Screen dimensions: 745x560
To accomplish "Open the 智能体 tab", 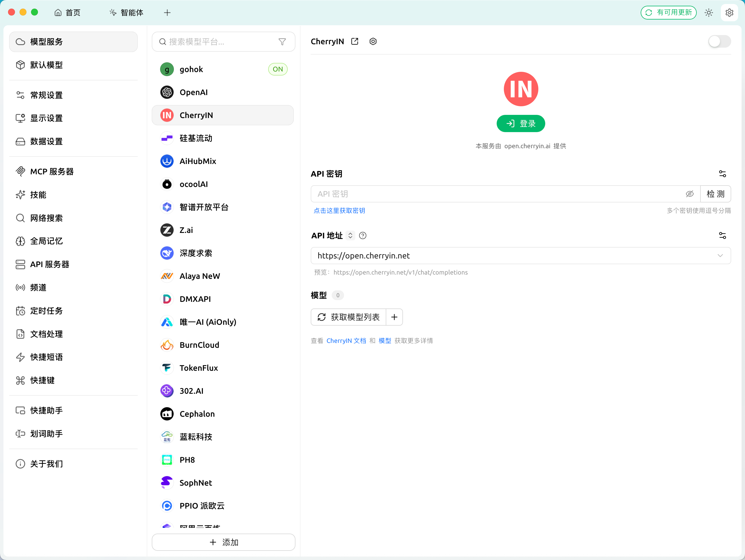I will (x=126, y=13).
